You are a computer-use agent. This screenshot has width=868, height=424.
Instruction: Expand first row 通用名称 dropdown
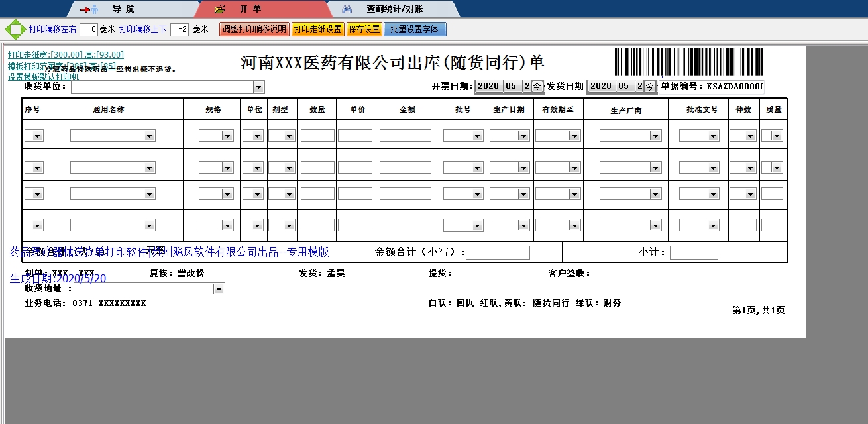pos(150,136)
